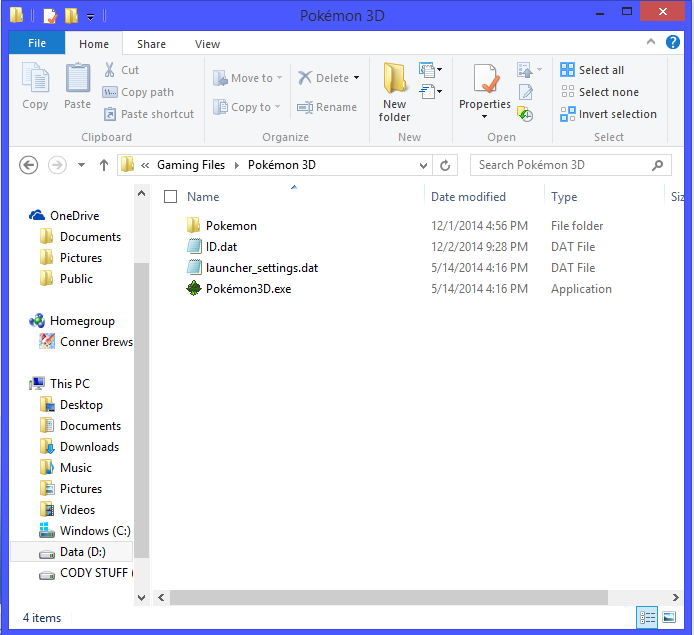Click the New folder quick access toolbar icon

point(71,16)
